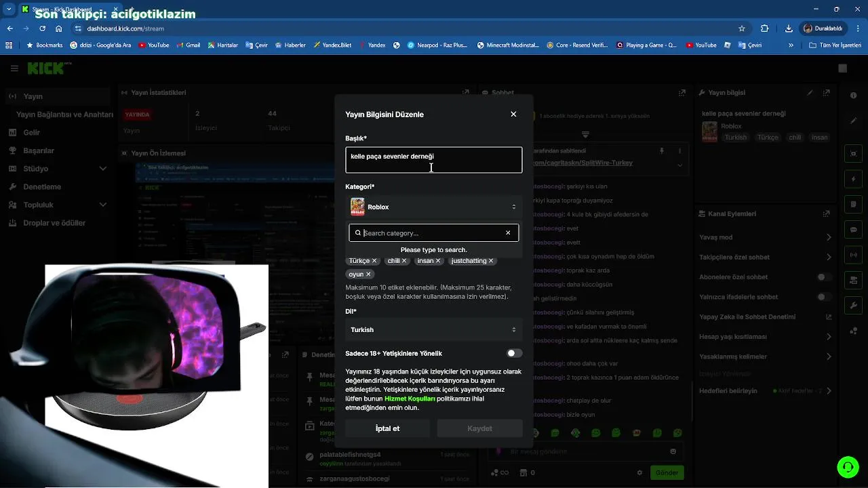Open Gelir in the sidebar

pyautogui.click(x=31, y=133)
